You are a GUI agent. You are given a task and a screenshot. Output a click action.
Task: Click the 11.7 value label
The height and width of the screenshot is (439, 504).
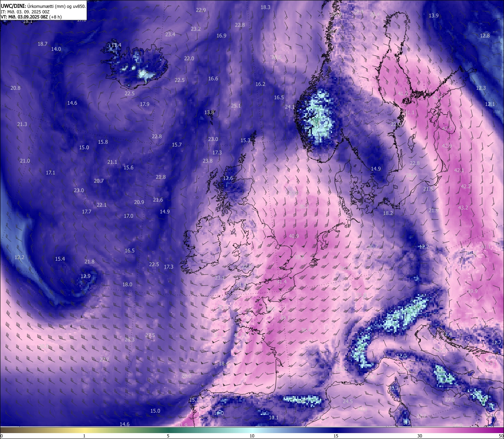497,342
